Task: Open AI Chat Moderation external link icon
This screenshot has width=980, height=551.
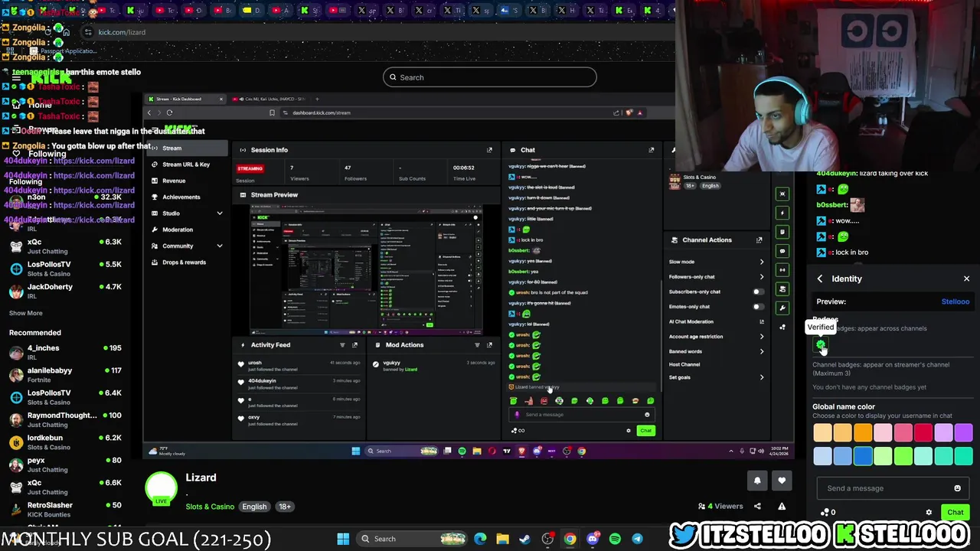Action: [761, 321]
